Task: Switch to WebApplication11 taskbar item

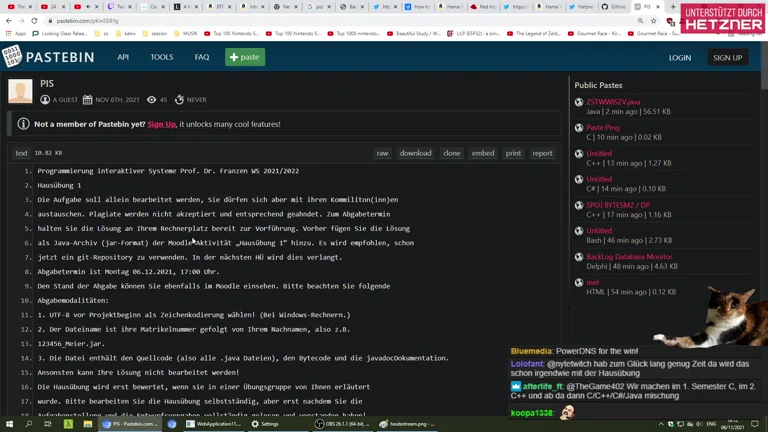Action: click(214, 424)
